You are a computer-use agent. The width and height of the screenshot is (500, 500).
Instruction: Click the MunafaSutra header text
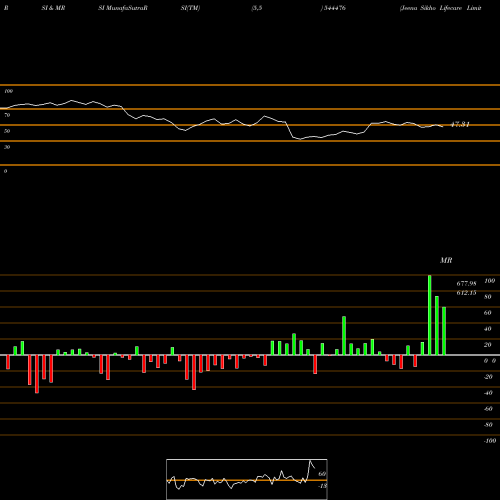125,8
